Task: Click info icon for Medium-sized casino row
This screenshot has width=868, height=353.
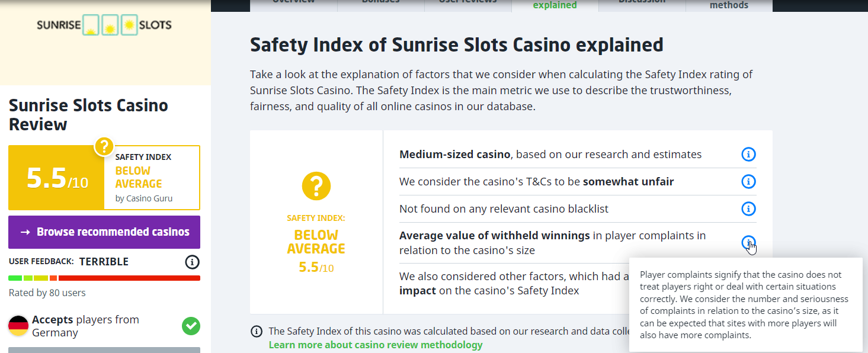Action: click(748, 155)
